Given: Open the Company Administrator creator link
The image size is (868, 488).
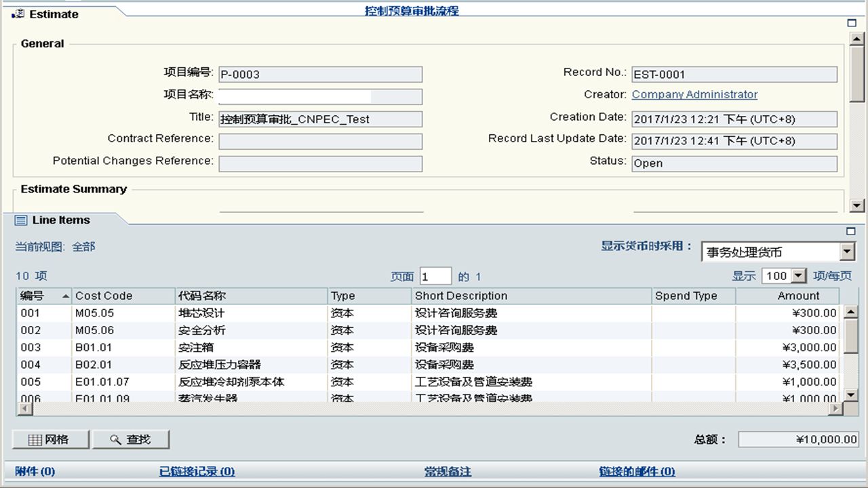Looking at the screenshot, I should point(694,95).
